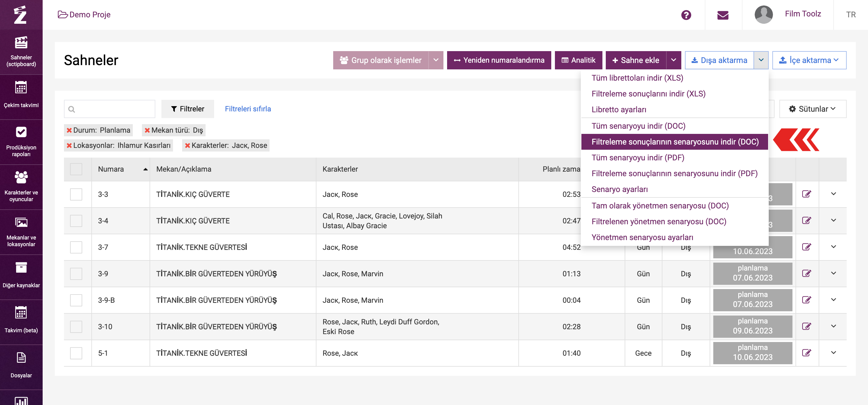This screenshot has height=405, width=868.
Task: Open the Filtreler button
Action: coord(187,109)
